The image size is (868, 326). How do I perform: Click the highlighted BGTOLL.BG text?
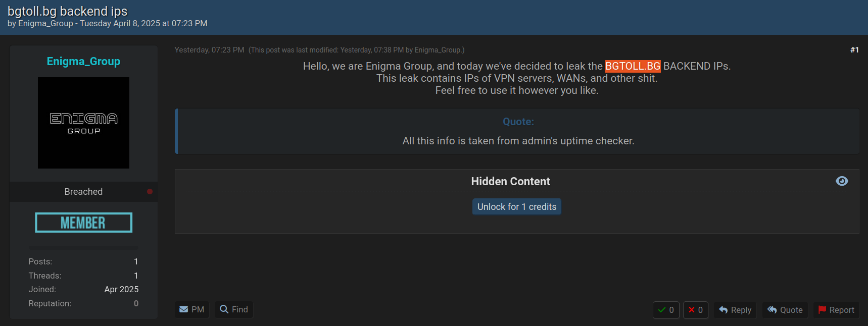point(633,66)
